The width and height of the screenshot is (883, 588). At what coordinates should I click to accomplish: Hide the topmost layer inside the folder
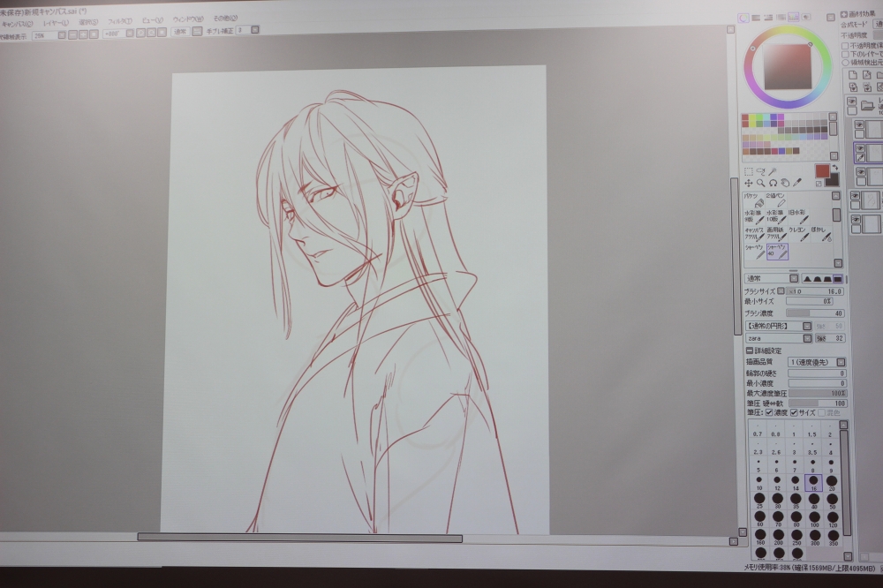click(860, 125)
